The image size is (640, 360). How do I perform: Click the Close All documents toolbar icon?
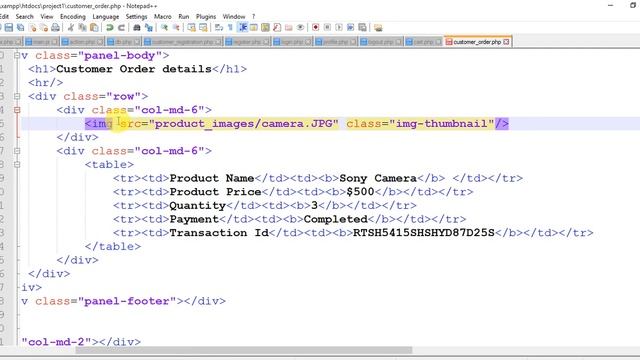coord(44,28)
